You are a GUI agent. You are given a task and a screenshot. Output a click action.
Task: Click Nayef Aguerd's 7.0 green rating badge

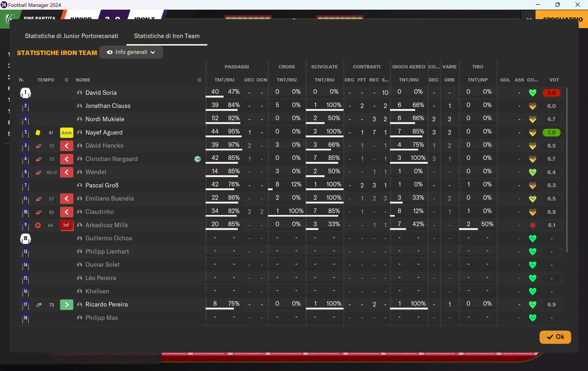(551, 133)
